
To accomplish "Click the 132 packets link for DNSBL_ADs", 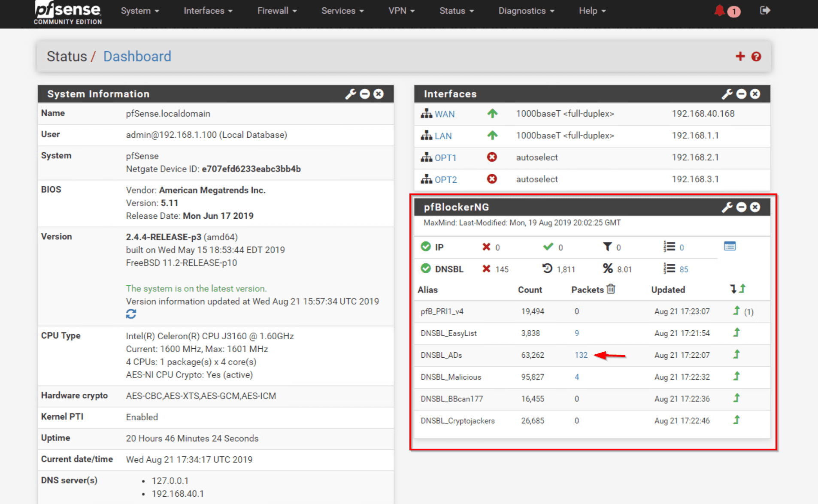I will coord(581,355).
